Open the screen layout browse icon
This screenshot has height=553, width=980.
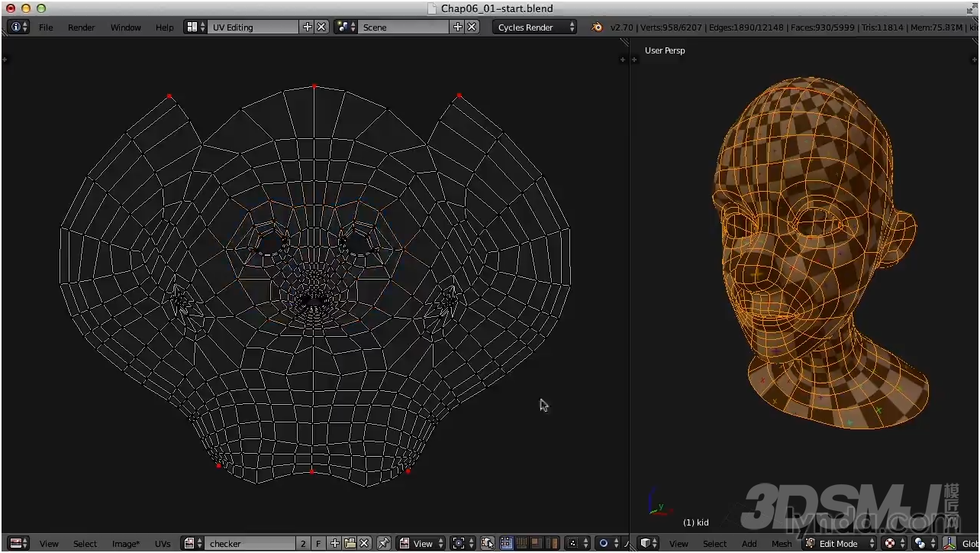[196, 27]
